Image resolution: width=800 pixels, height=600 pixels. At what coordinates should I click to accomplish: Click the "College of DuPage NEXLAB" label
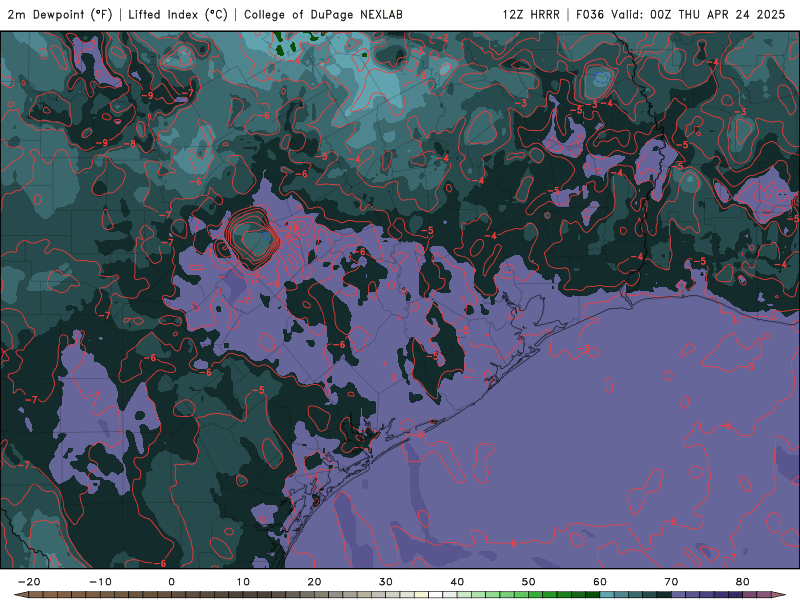pos(323,15)
